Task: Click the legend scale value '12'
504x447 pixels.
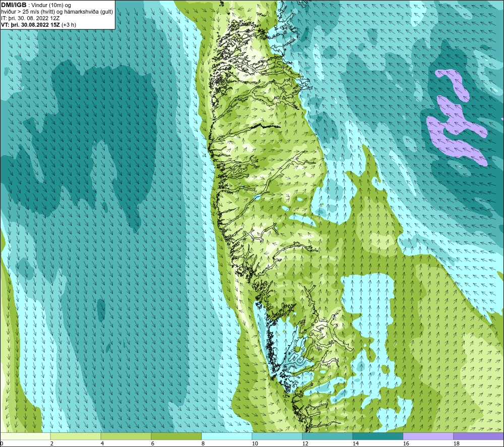Action: [305, 443]
